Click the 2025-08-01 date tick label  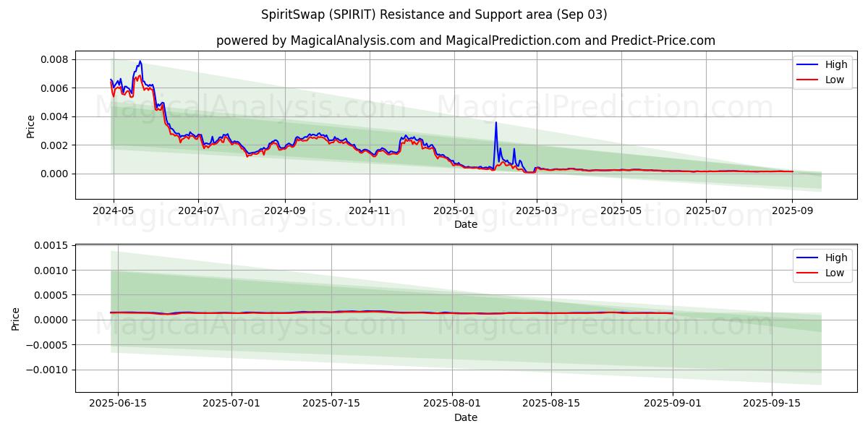click(x=452, y=404)
